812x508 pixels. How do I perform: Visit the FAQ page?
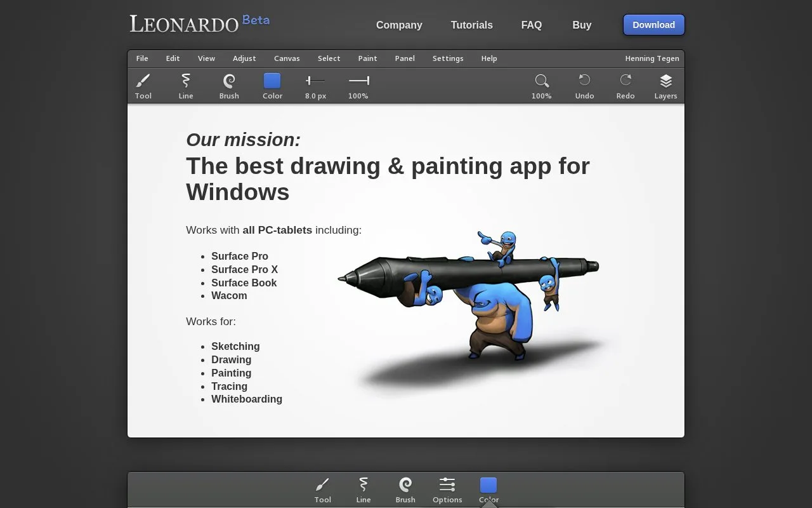point(532,25)
